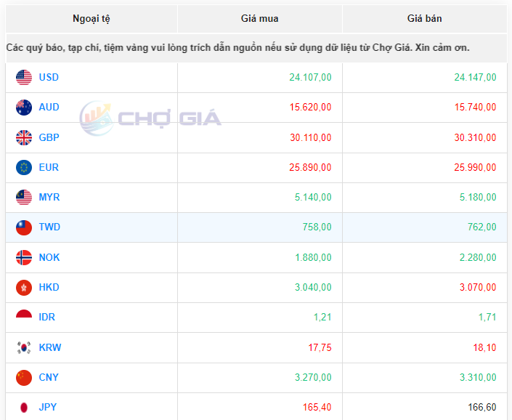The width and height of the screenshot is (512, 420).
Task: Click the Ngoại tệ column header
Action: click(92, 19)
